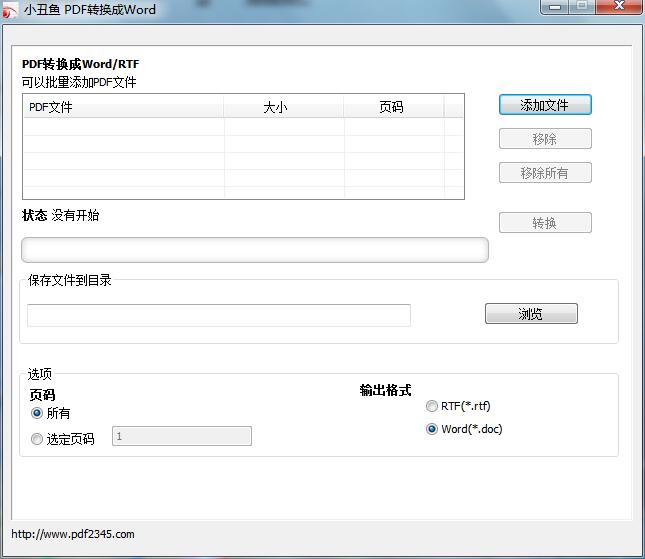645x559 pixels.
Task: Select the 所有 pages radio button
Action: [37, 413]
